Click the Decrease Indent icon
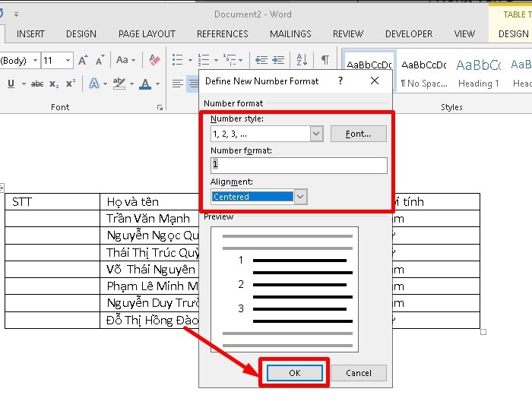 coord(261,60)
